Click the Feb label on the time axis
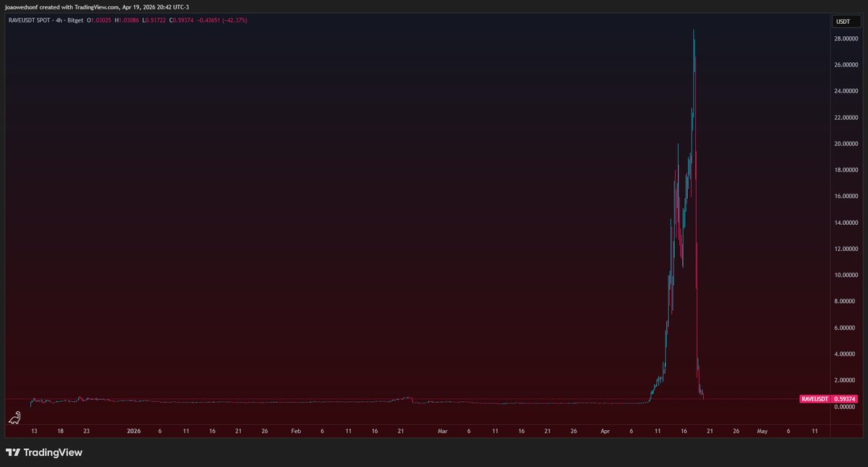 pos(296,430)
